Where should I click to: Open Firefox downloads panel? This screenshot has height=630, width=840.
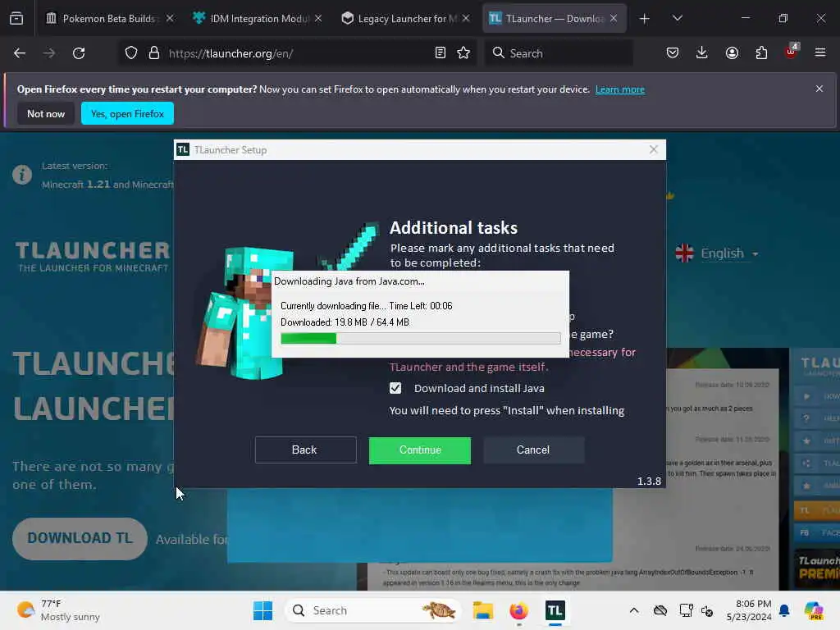tap(702, 52)
